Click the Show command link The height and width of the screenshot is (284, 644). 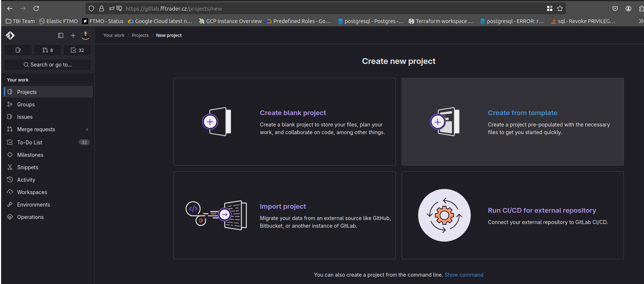click(464, 275)
